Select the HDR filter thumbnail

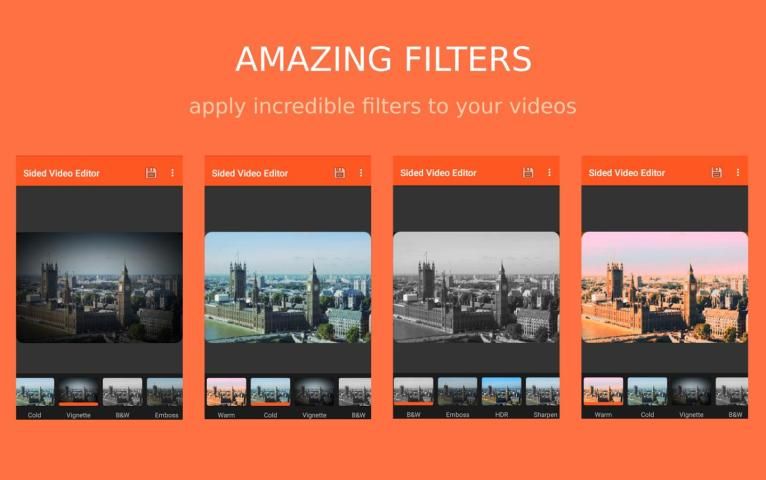[501, 392]
